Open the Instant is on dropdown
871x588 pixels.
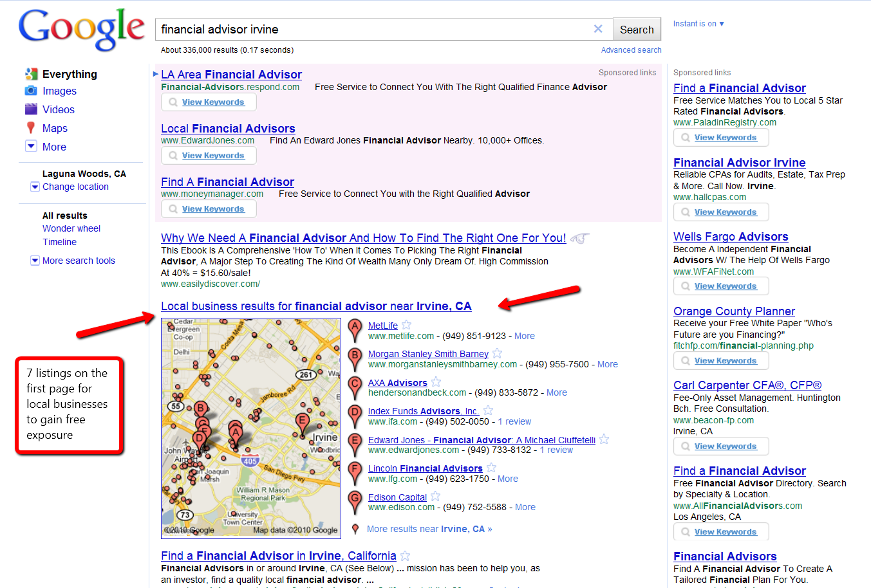[x=698, y=24]
